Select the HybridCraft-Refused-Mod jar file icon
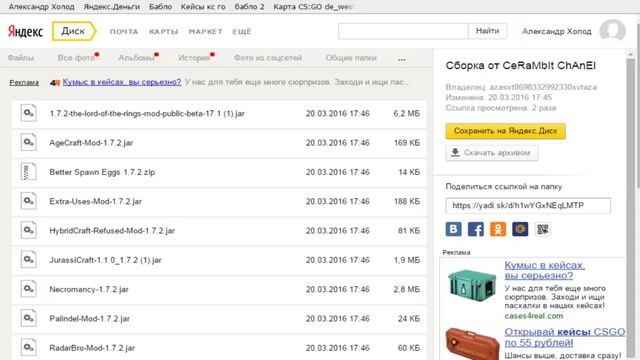This screenshot has height=360, width=640. click(28, 231)
